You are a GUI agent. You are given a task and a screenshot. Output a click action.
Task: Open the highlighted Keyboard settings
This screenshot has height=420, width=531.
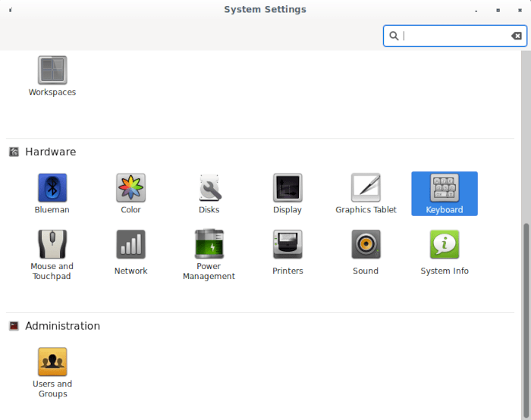(x=445, y=193)
